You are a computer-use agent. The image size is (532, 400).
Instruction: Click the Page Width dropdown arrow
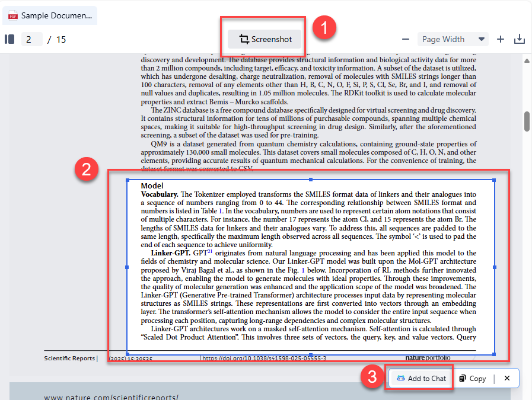[482, 39]
